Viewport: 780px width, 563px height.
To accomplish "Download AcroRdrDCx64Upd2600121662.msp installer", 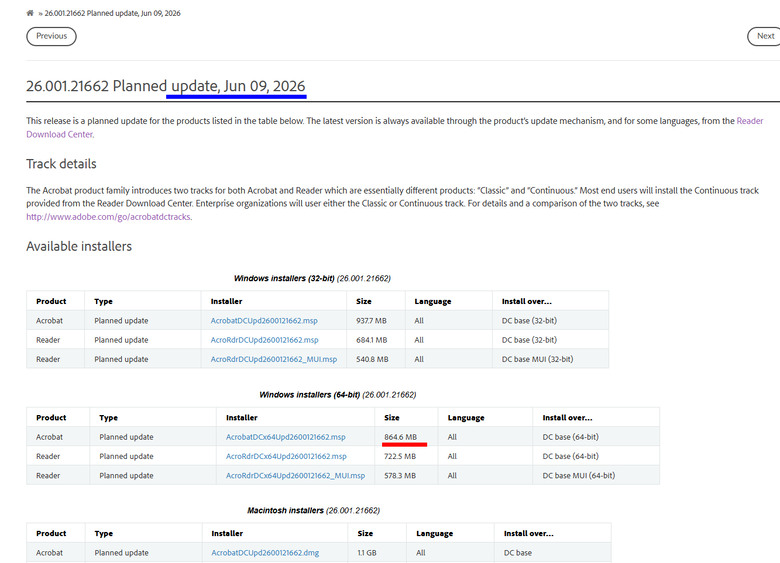I will pos(286,456).
